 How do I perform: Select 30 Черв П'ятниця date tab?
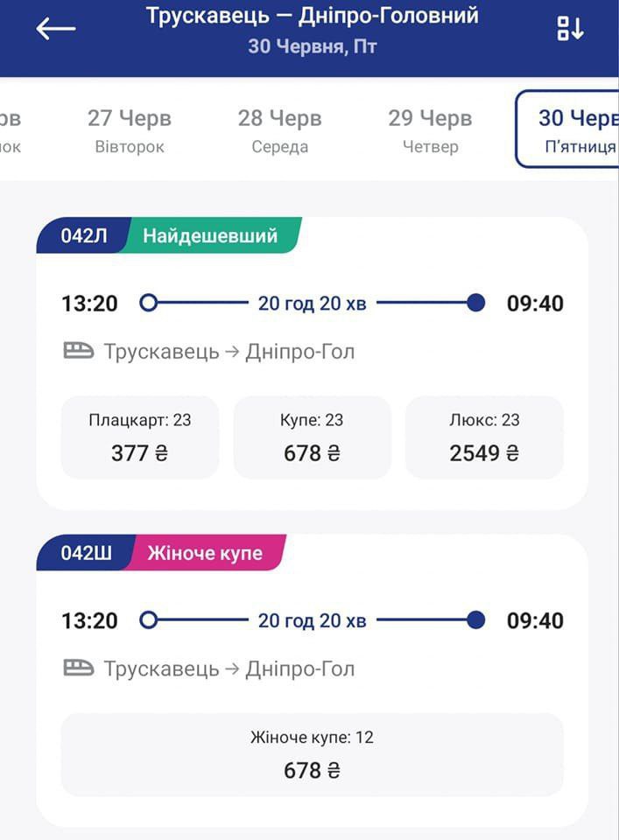(x=568, y=129)
